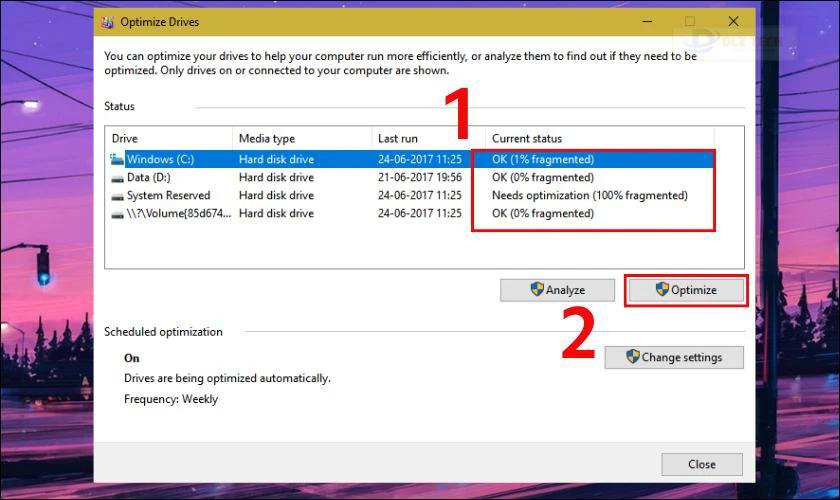Click the \\?\Volume{85d674 drive icon

pos(117,214)
